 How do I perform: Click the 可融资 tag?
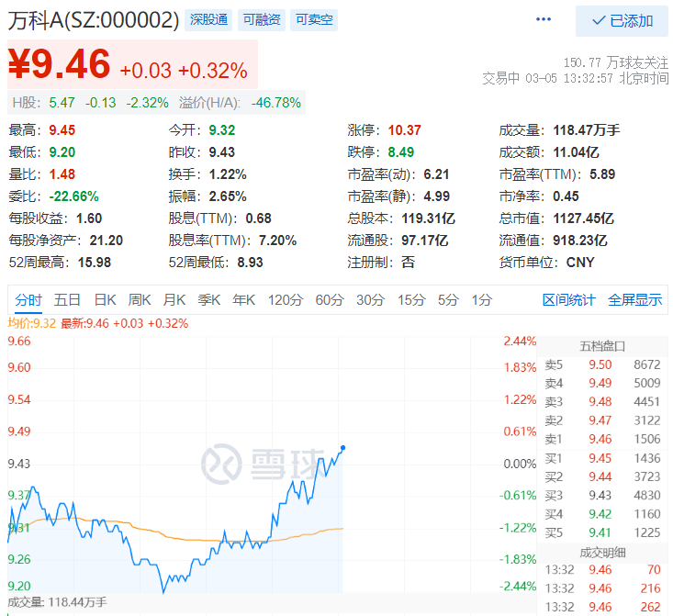(x=262, y=20)
